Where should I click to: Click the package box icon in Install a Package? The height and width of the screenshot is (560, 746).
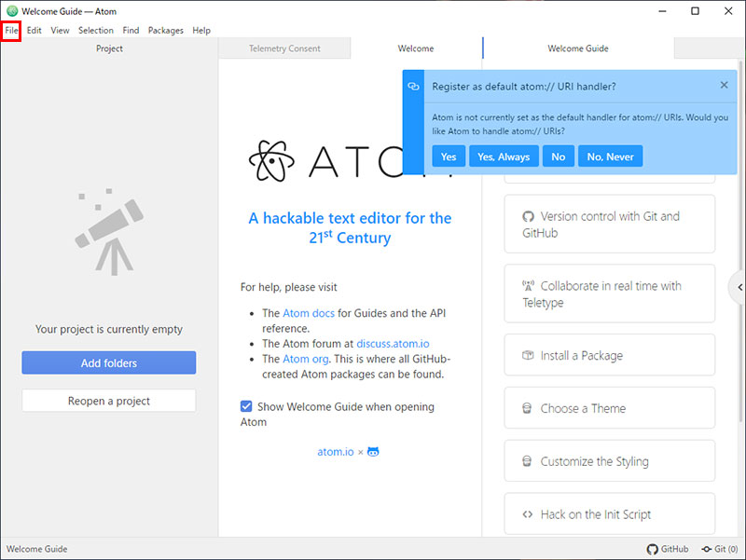pyautogui.click(x=528, y=355)
